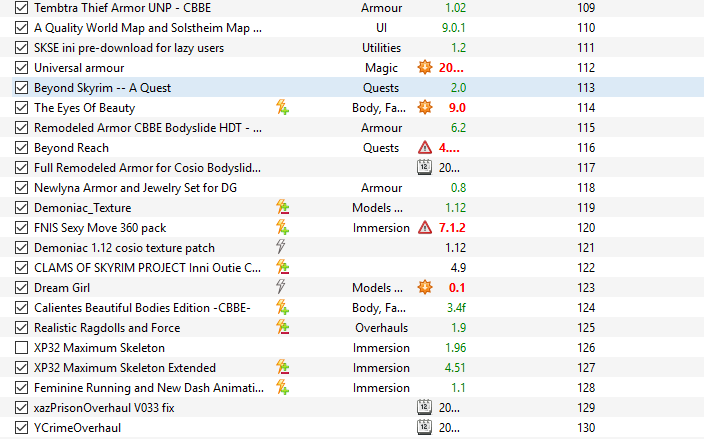Click orange update icon for Universal armour
The height and width of the screenshot is (439, 704).
click(x=425, y=67)
